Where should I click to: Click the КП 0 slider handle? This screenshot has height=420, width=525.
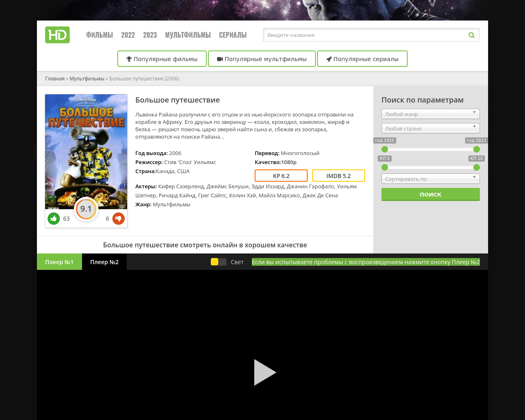coord(385,167)
